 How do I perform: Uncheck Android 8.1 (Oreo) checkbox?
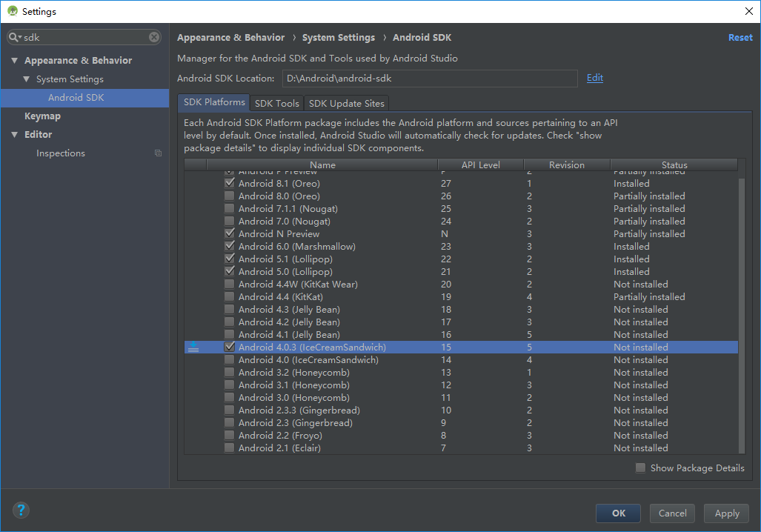click(x=230, y=184)
